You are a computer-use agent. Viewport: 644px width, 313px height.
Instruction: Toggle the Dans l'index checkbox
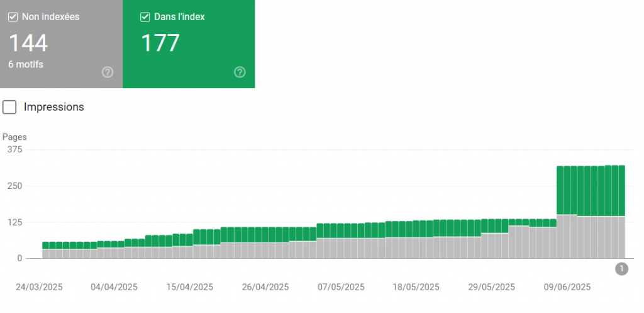click(x=145, y=17)
